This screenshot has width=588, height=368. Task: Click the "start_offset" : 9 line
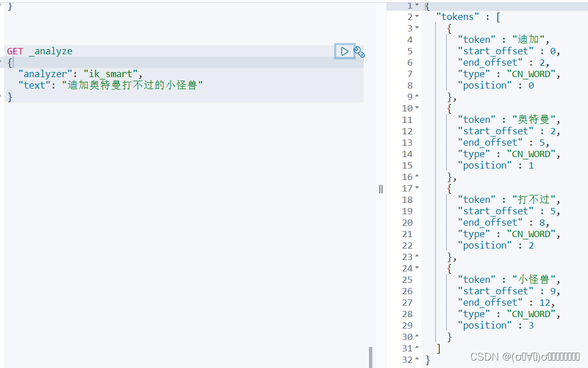tap(509, 291)
